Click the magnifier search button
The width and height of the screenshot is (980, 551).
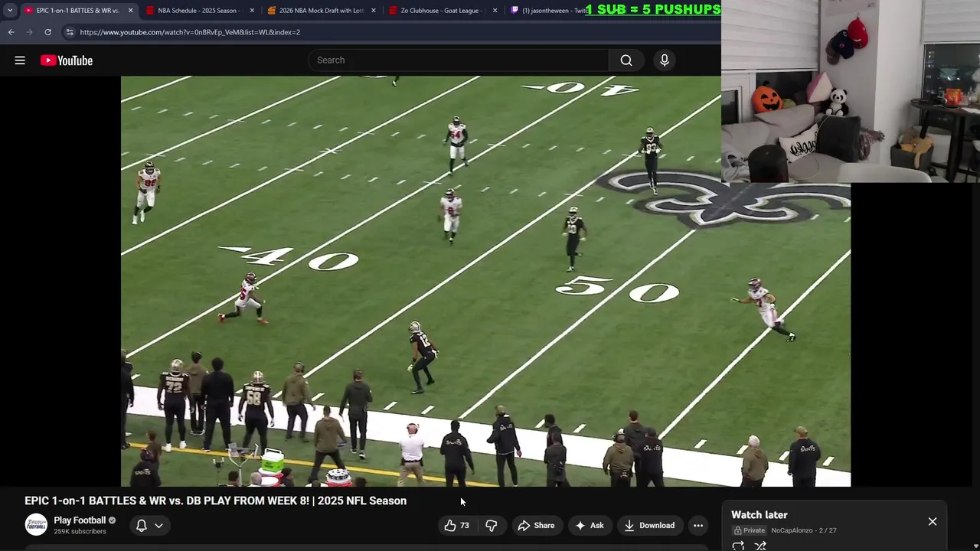pyautogui.click(x=626, y=60)
